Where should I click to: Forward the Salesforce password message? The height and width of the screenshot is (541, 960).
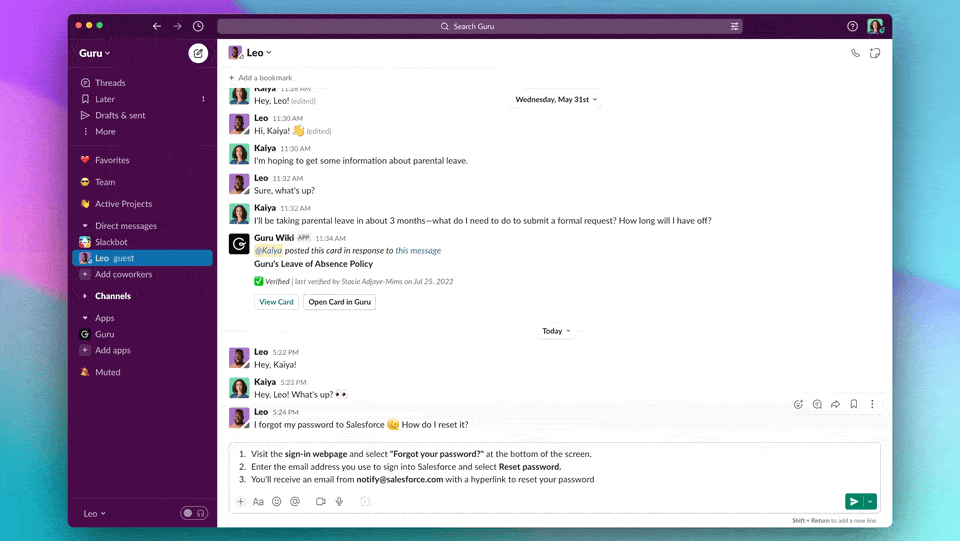click(x=835, y=404)
